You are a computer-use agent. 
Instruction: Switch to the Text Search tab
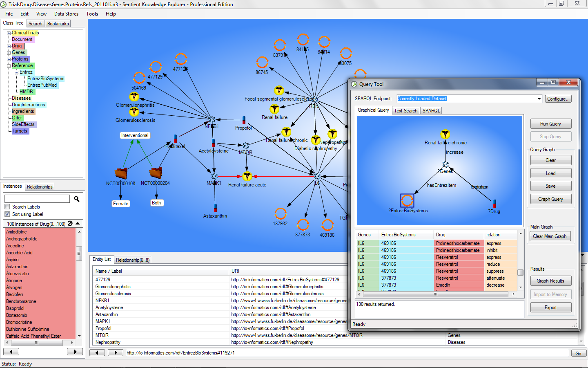(x=405, y=111)
